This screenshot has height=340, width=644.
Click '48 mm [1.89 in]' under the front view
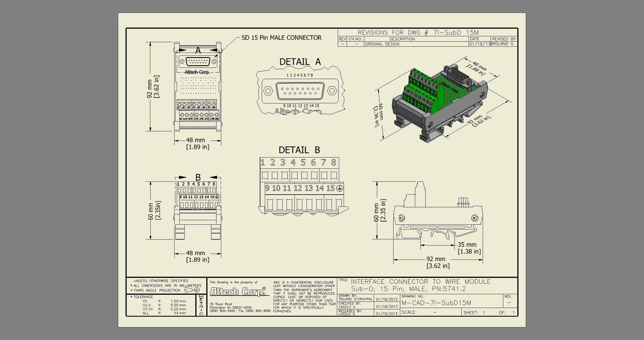[x=198, y=256]
